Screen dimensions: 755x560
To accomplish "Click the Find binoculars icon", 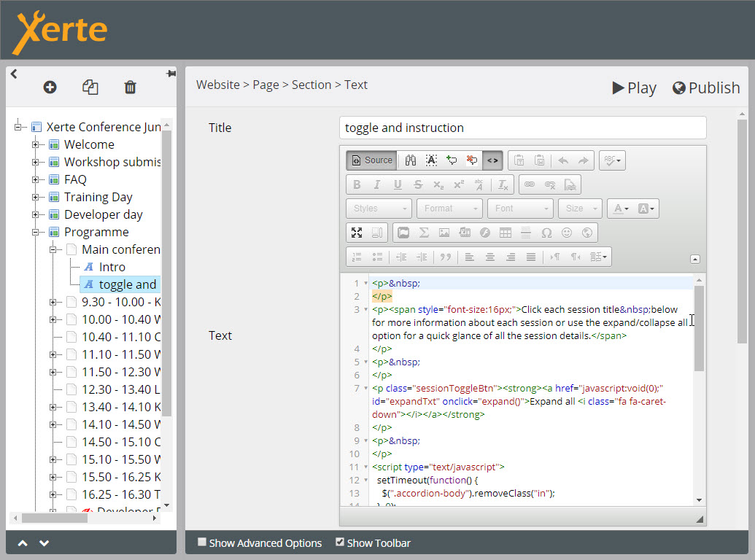I will click(410, 160).
